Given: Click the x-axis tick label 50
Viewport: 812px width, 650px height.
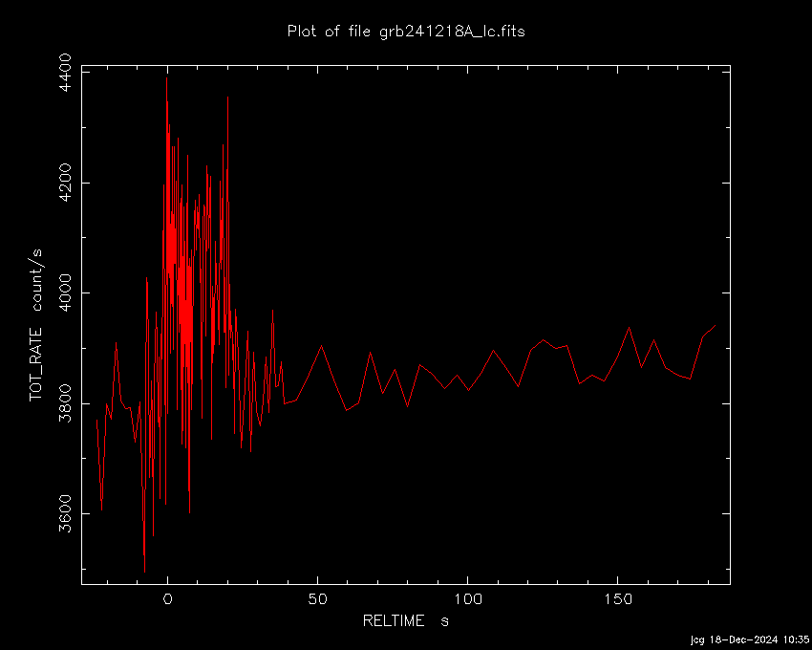Looking at the screenshot, I should coord(317,599).
